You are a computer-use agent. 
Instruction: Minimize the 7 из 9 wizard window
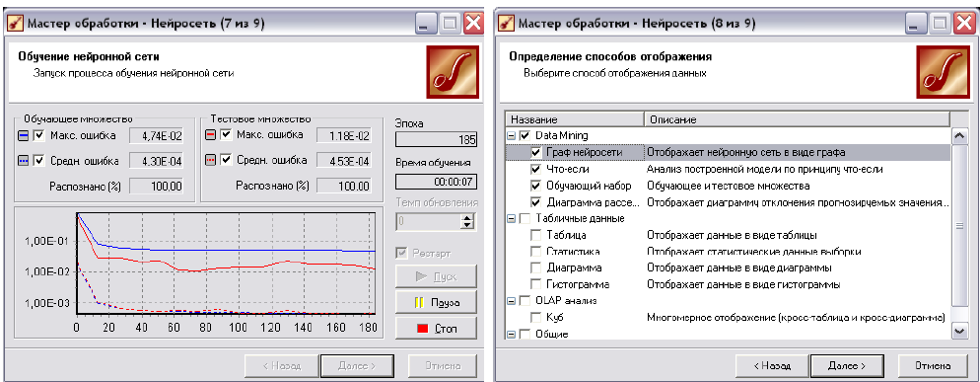425,24
